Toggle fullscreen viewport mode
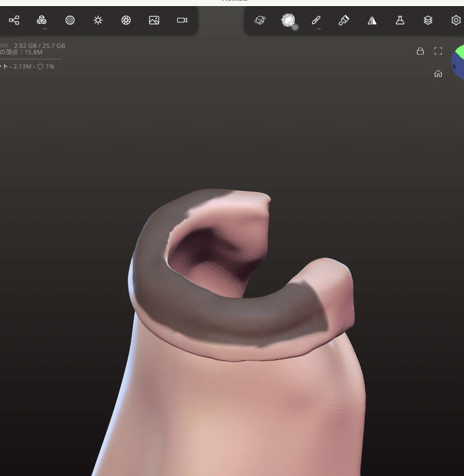464x476 pixels. pyautogui.click(x=438, y=51)
